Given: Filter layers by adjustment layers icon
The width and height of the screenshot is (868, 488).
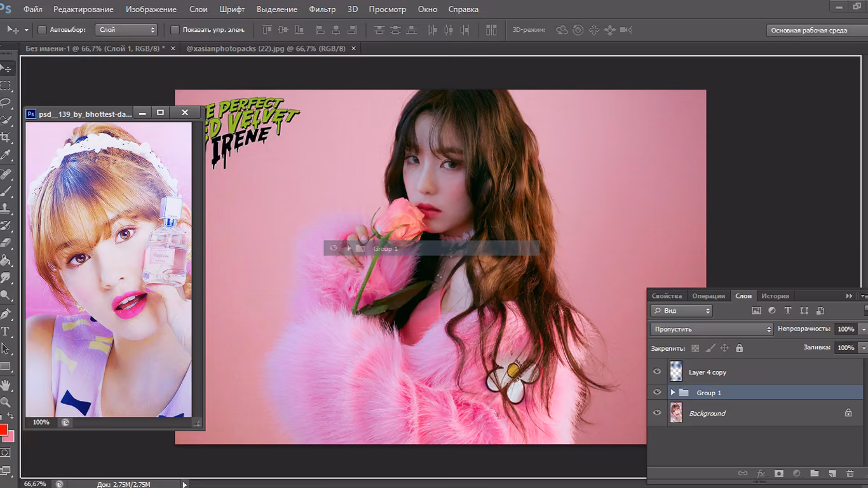Looking at the screenshot, I should click(772, 311).
